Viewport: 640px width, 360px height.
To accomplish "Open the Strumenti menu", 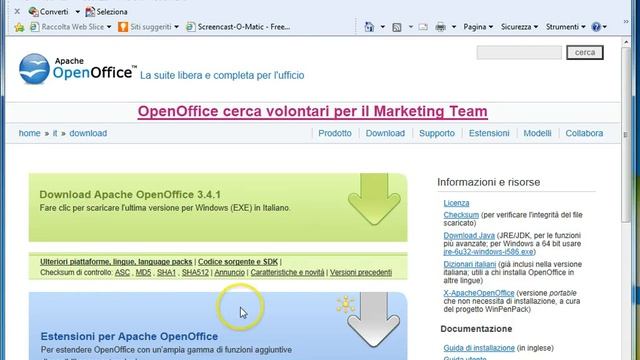I will (x=566, y=27).
